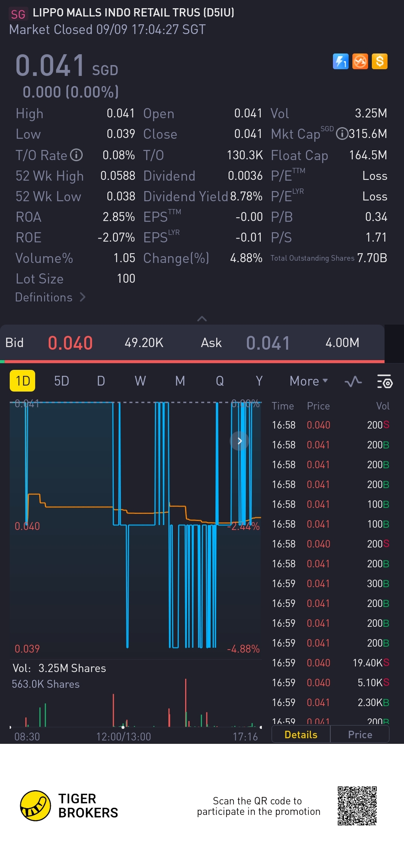This screenshot has width=404, height=868.
Task: Tap the Time column header in trades
Action: click(x=283, y=406)
